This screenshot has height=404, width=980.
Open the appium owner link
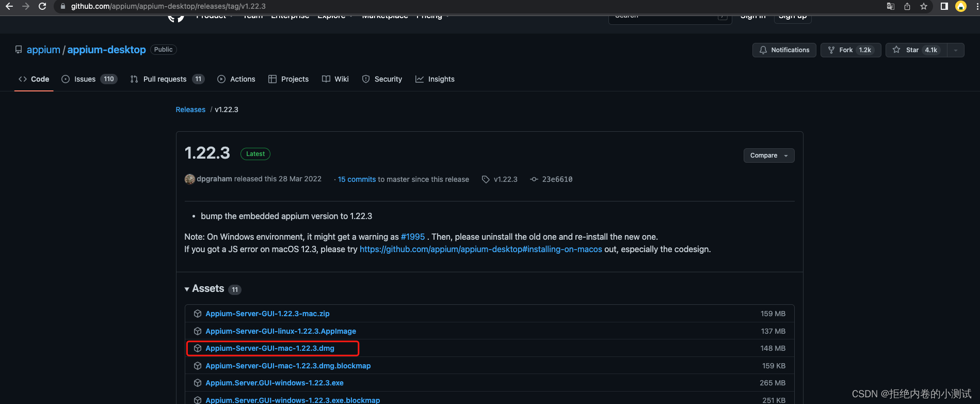click(x=43, y=50)
